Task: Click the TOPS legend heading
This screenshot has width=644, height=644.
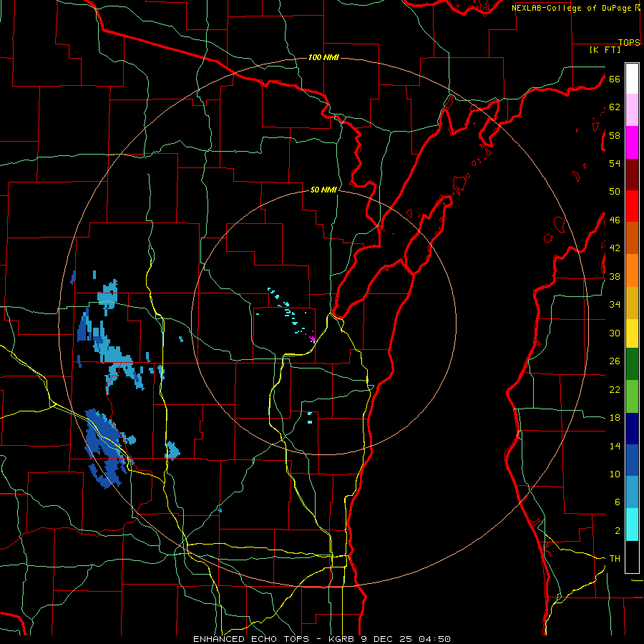Action: click(629, 43)
